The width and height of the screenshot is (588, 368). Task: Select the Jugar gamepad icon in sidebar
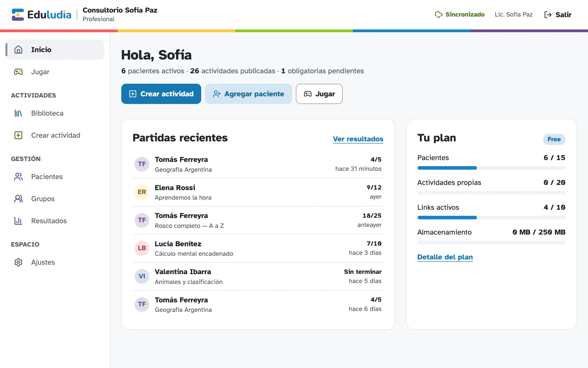click(18, 72)
